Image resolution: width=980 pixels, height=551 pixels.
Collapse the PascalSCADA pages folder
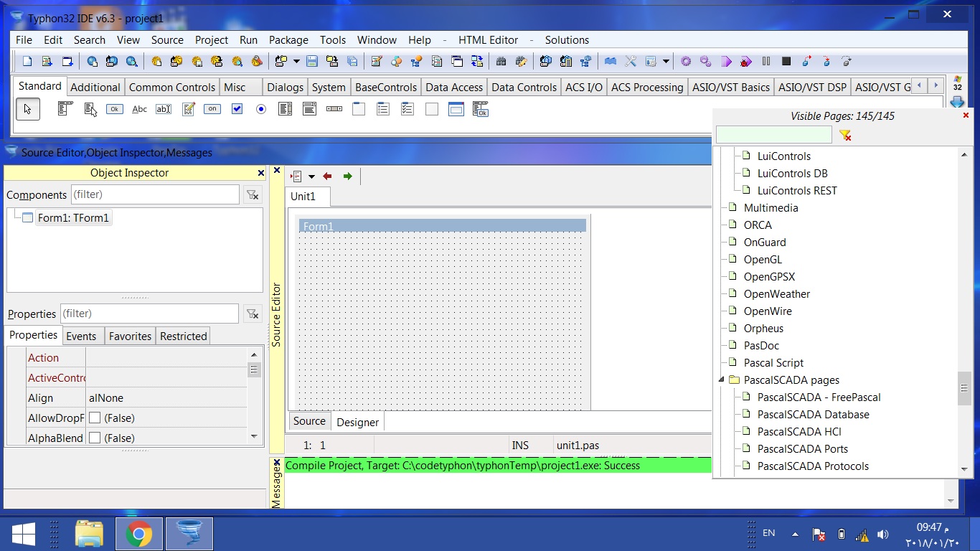[x=721, y=380]
